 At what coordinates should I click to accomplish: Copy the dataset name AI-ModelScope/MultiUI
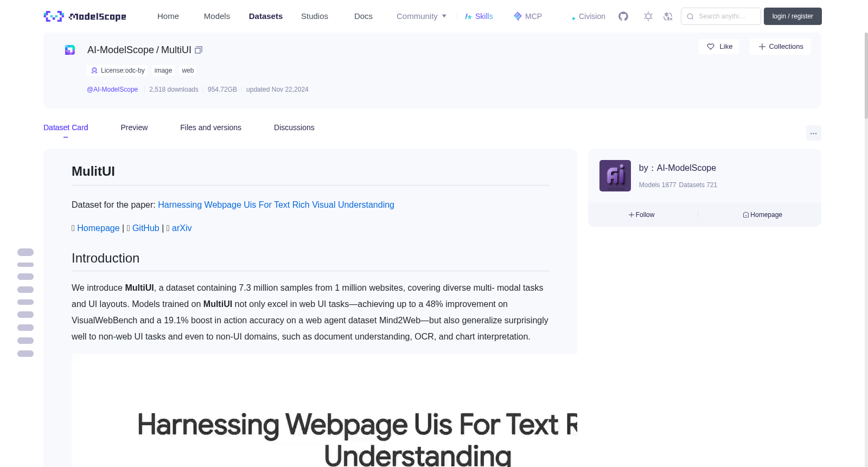pyautogui.click(x=199, y=50)
